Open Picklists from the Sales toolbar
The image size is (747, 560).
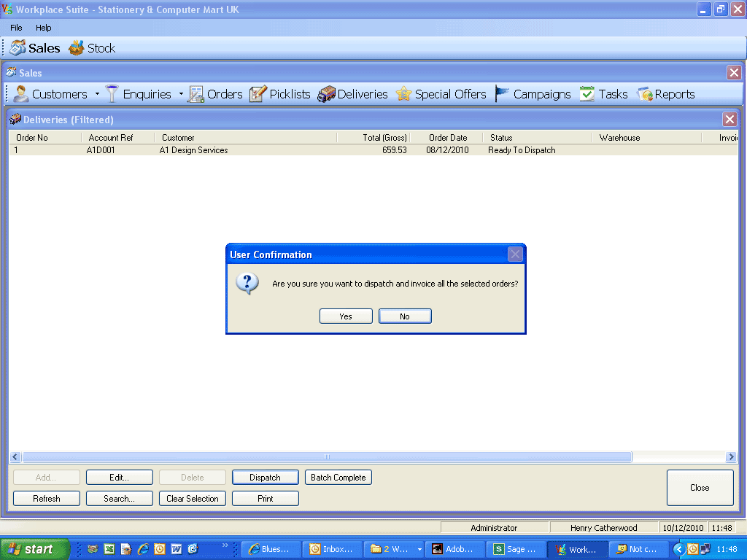tap(280, 94)
